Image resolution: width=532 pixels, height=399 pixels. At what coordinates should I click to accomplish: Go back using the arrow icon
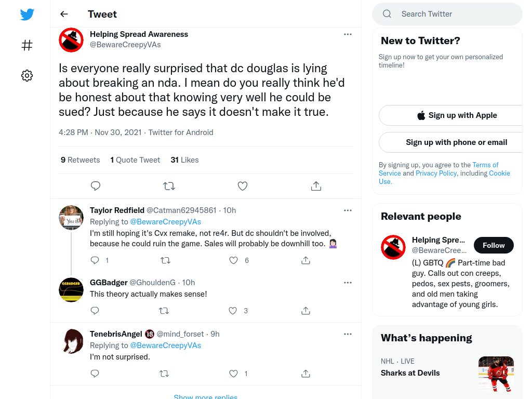coord(64,14)
